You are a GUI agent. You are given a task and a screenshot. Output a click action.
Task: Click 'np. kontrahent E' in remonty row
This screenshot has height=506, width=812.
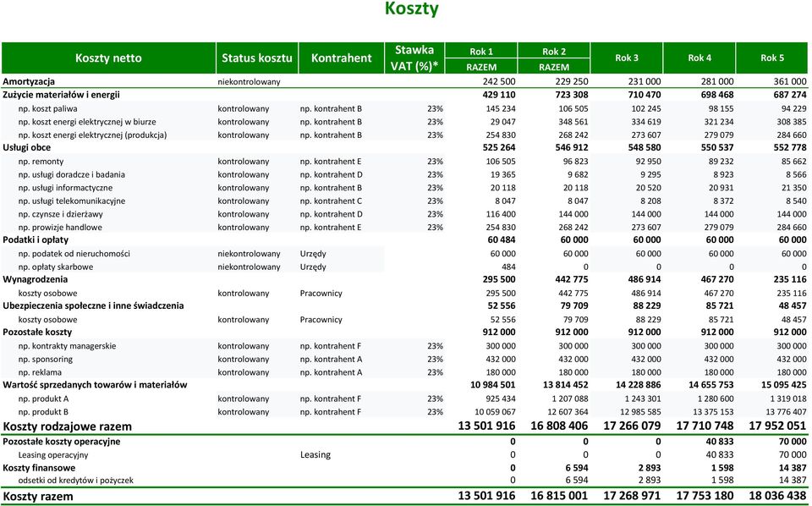coord(331,162)
